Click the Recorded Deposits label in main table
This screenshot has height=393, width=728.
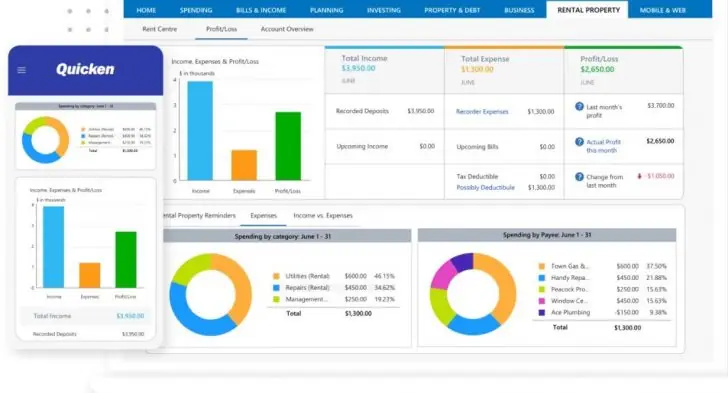pyautogui.click(x=362, y=111)
